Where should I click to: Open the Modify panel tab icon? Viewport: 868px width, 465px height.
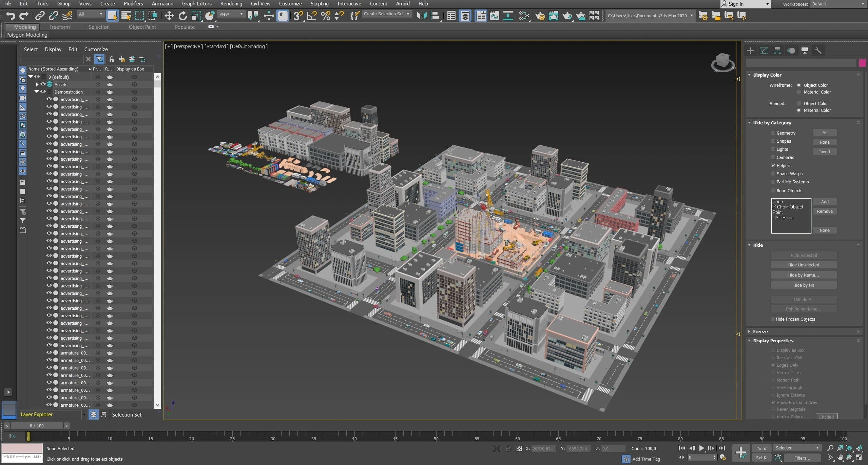[x=764, y=50]
